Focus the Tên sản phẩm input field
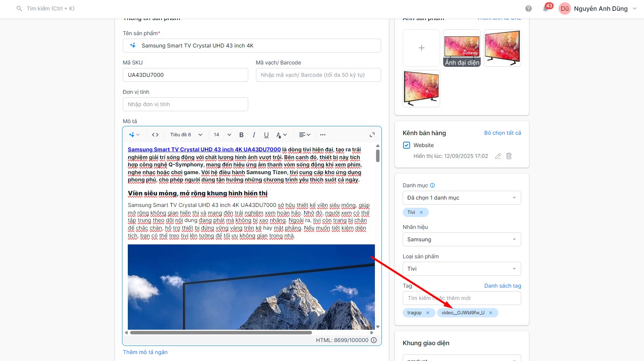The height and width of the screenshot is (361, 644). (x=252, y=46)
